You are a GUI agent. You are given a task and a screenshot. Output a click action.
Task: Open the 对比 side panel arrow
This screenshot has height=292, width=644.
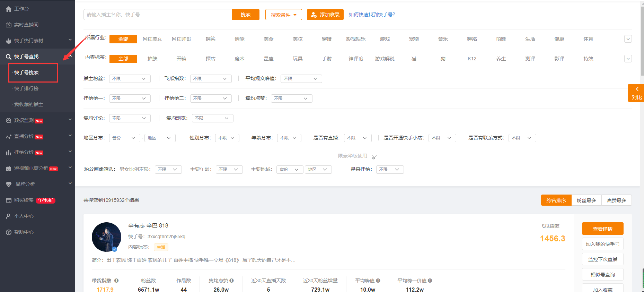(637, 89)
